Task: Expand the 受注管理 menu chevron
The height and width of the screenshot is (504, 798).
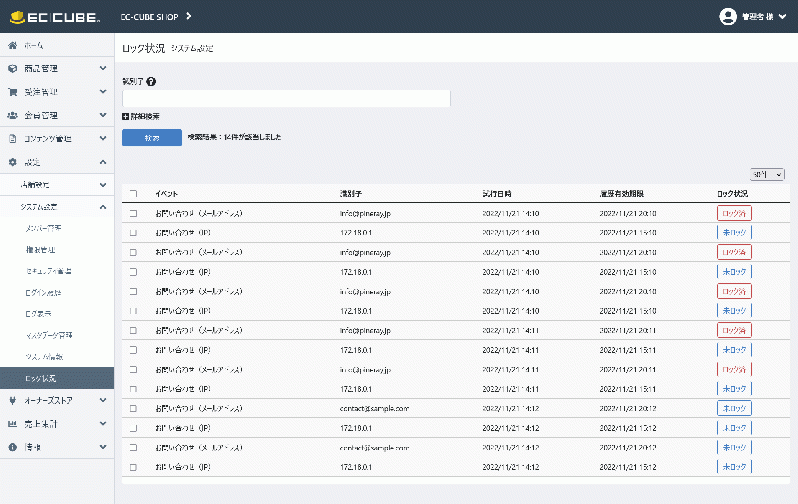Action: click(x=103, y=92)
